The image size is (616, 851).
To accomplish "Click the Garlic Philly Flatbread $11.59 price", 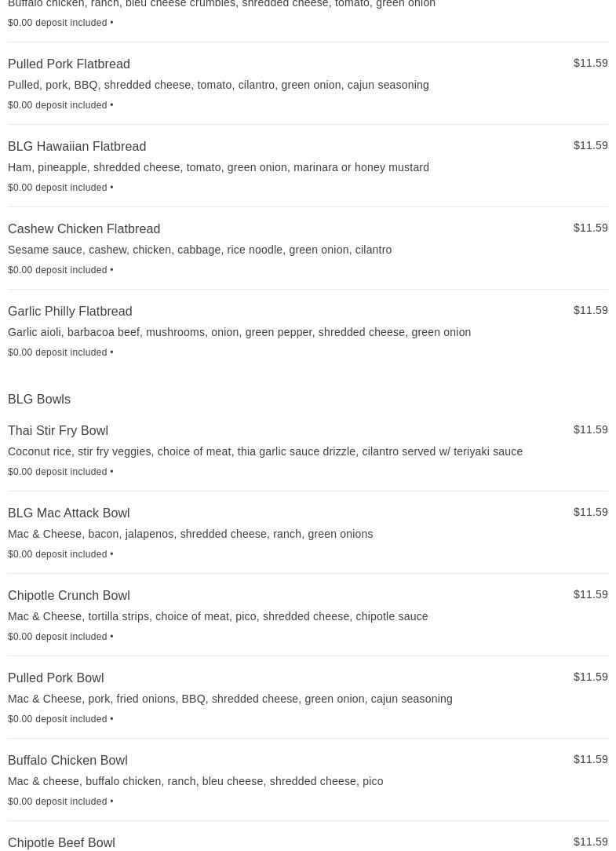I will pos(590,310).
